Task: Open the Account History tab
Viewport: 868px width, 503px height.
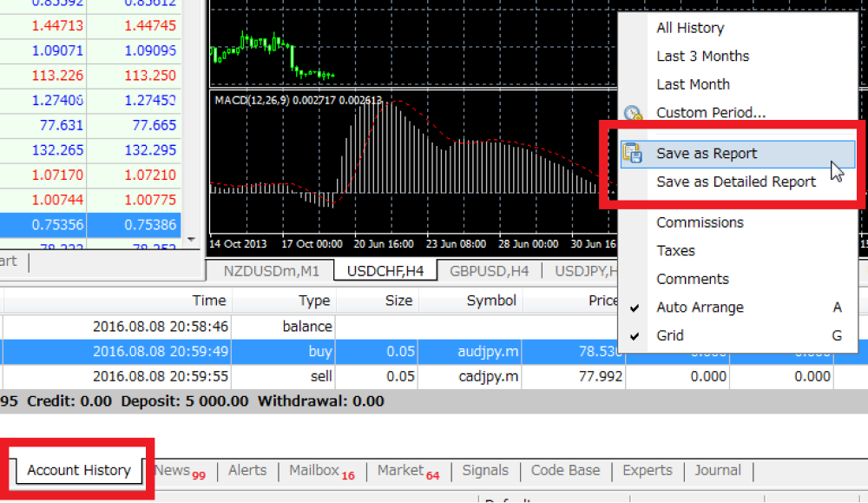Action: 76,470
